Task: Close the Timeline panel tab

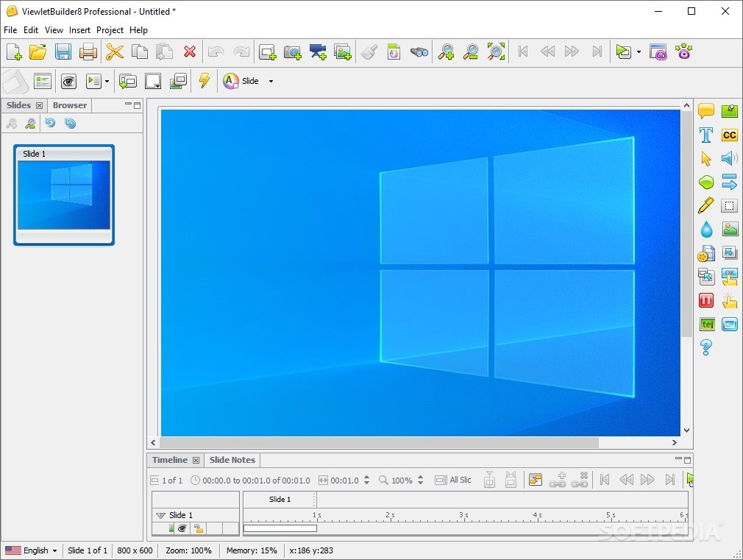Action: click(196, 460)
